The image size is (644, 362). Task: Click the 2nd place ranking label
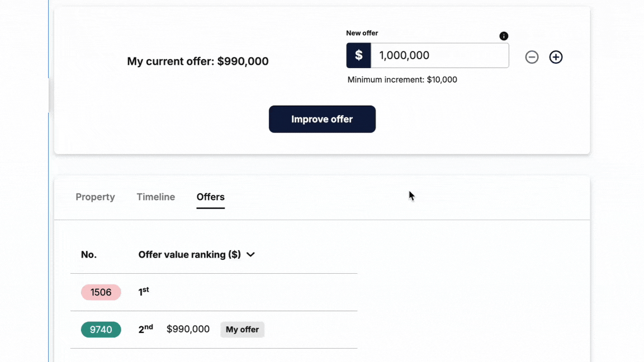[x=145, y=329]
